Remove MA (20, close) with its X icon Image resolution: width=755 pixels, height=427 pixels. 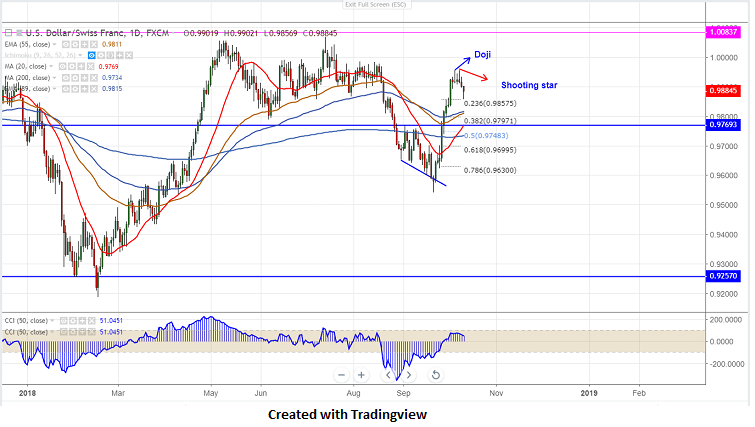91,66
